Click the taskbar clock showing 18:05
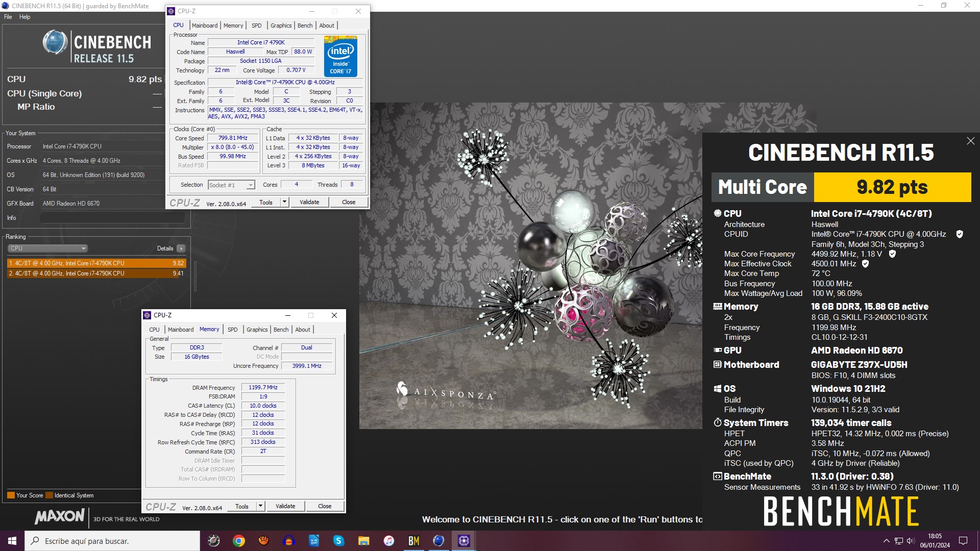 point(935,541)
